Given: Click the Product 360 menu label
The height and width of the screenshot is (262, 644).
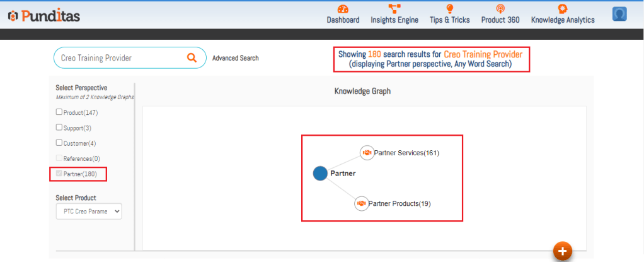Looking at the screenshot, I should point(500,20).
